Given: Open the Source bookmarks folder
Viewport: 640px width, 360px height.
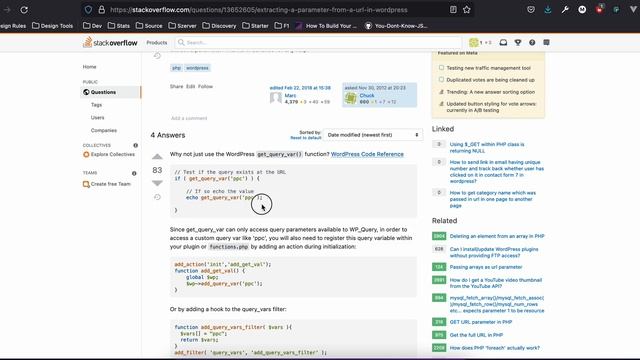Looking at the screenshot, I should point(149,26).
